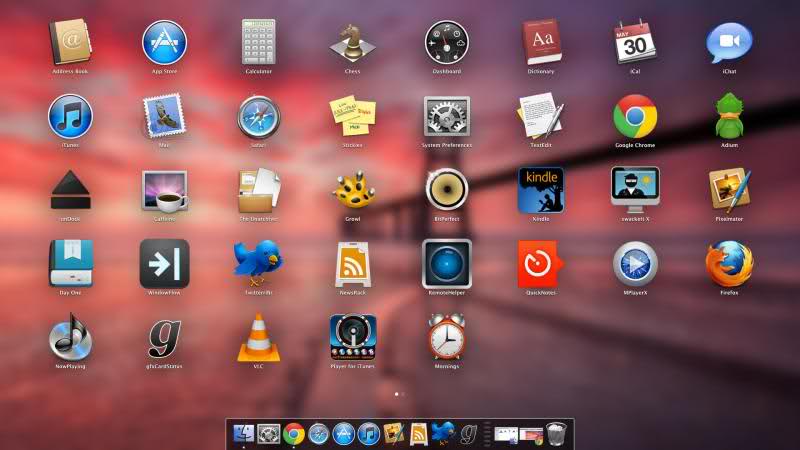Open Address Book from Launchpad
This screenshot has width=800, height=450.
pyautogui.click(x=70, y=42)
